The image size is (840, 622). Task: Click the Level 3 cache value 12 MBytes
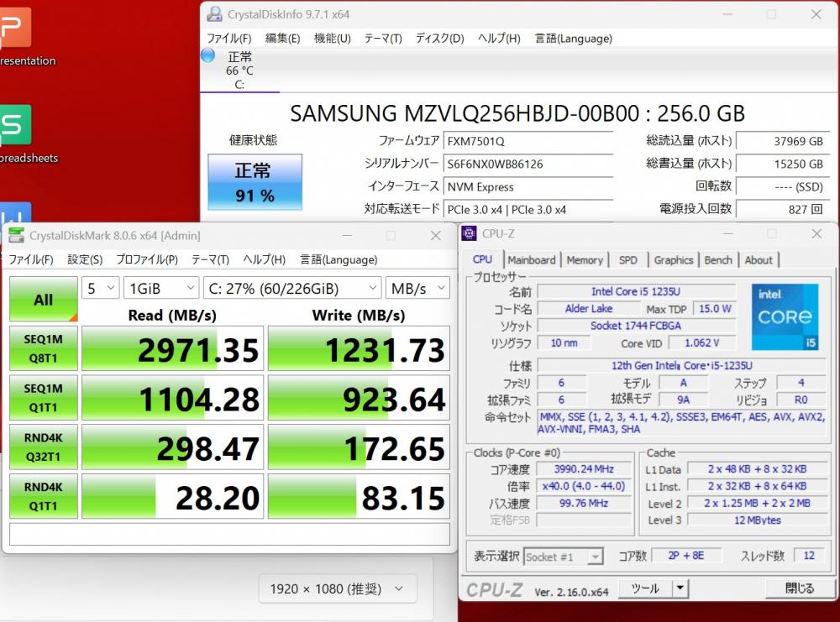tap(758, 520)
